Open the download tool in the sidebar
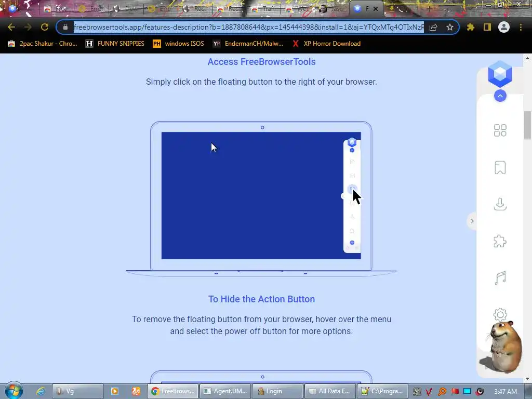Viewport: 532px width, 399px height. click(500, 204)
